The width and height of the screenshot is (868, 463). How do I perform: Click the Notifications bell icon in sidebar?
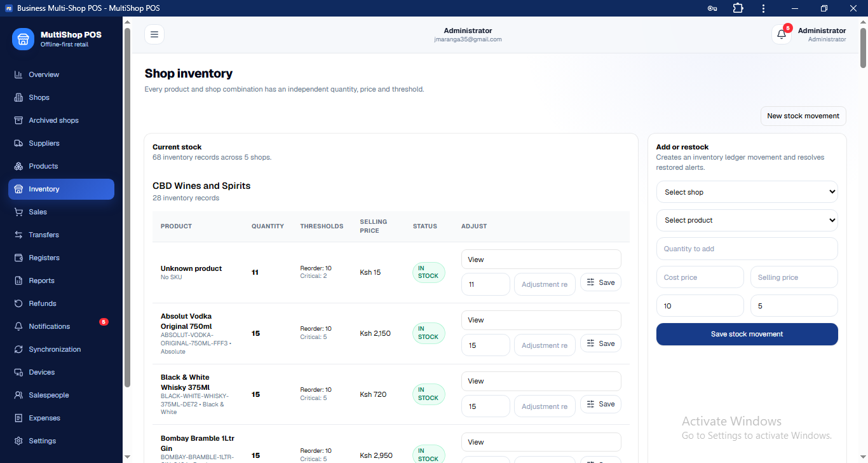tap(18, 326)
